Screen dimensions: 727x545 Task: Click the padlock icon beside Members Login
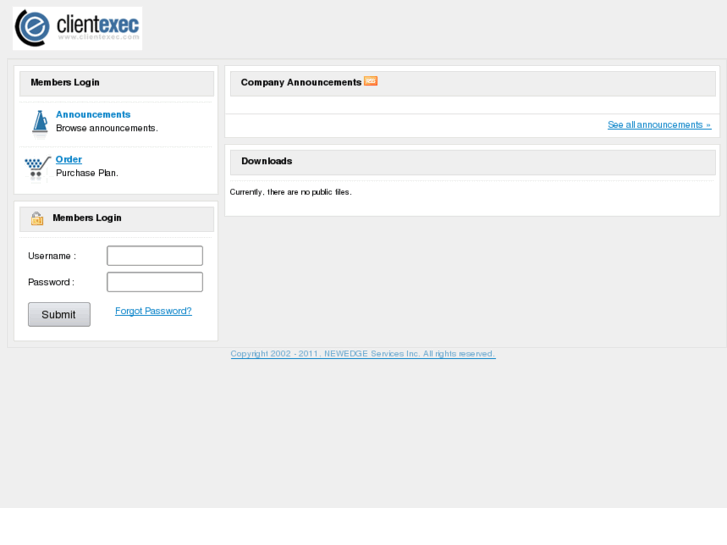click(x=37, y=218)
